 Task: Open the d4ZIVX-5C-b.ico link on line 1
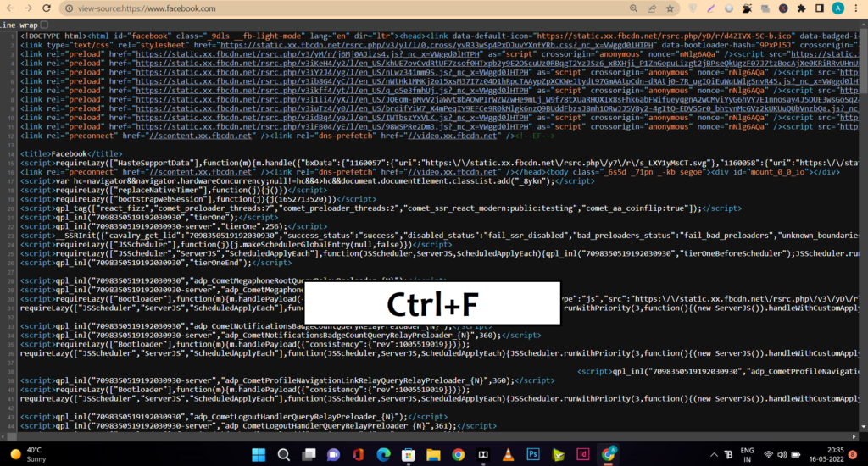[x=665, y=36]
